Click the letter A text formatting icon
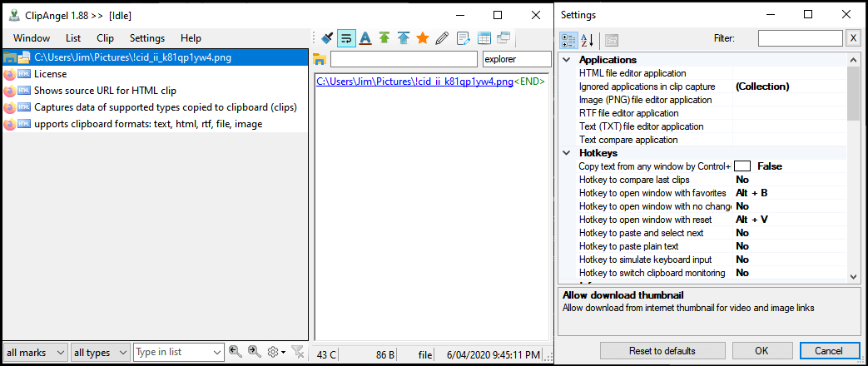This screenshot has height=366, width=868. [x=365, y=38]
